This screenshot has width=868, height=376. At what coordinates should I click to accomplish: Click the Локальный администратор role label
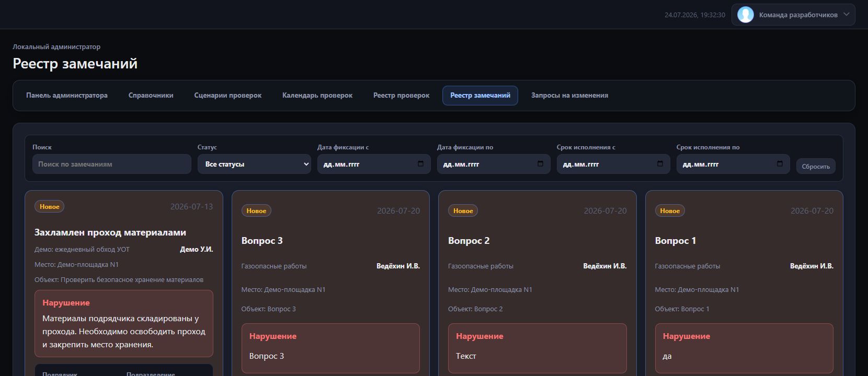pyautogui.click(x=56, y=47)
